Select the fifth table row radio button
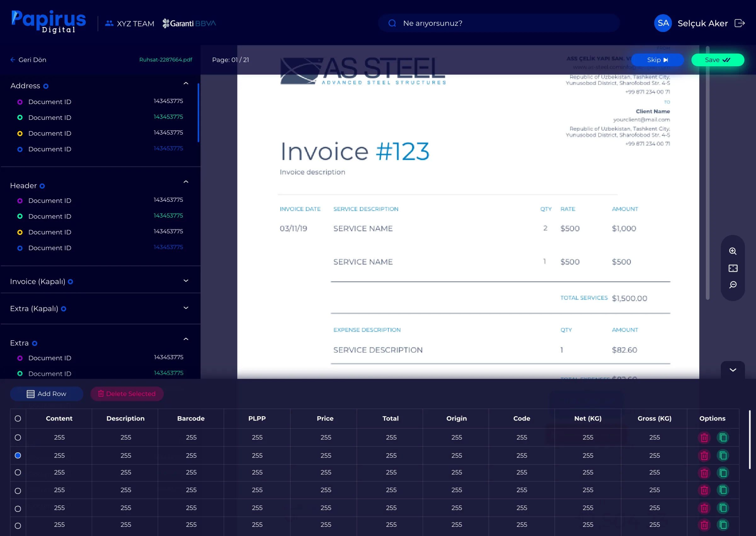Image resolution: width=756 pixels, height=536 pixels. click(18, 509)
